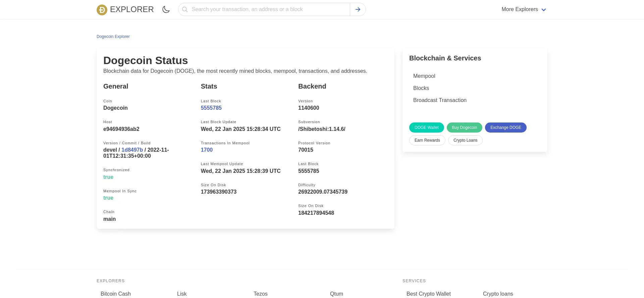
Task: Click the DOGE Wallet button
Action: 427,128
